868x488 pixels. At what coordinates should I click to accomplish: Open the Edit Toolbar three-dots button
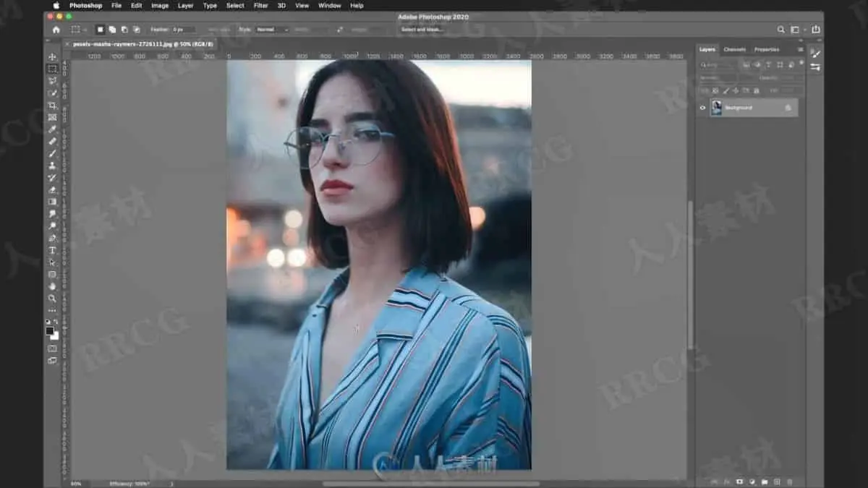(x=52, y=311)
